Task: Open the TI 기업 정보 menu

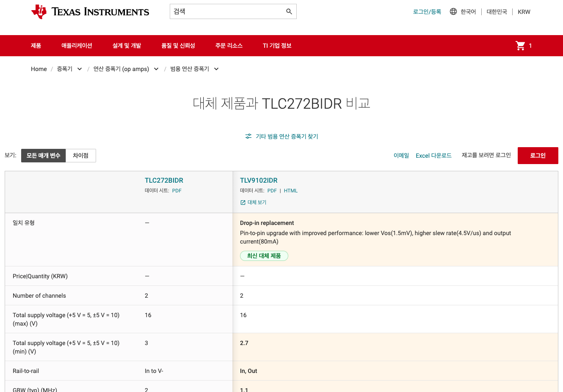Action: 277,46
